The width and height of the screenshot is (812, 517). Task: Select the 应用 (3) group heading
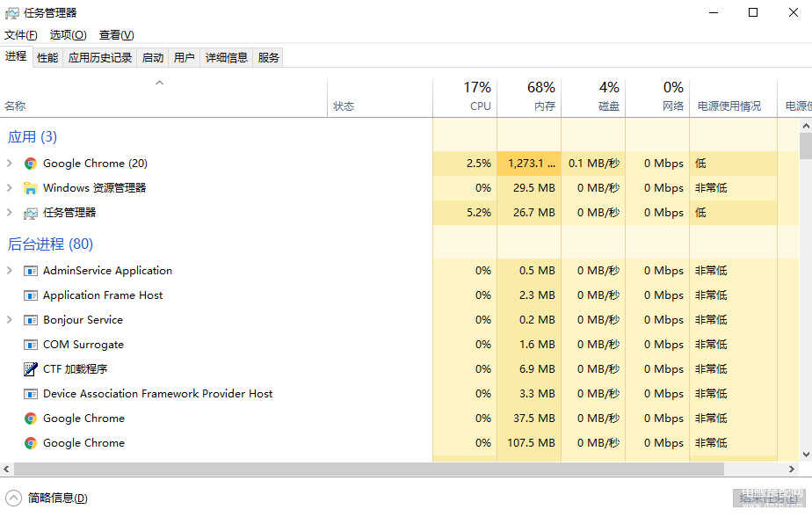[x=33, y=137]
